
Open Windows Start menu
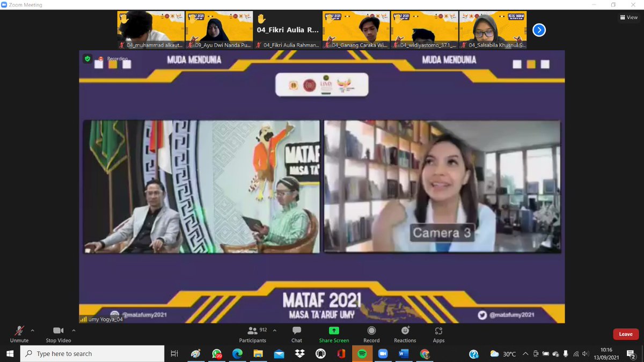[10, 354]
